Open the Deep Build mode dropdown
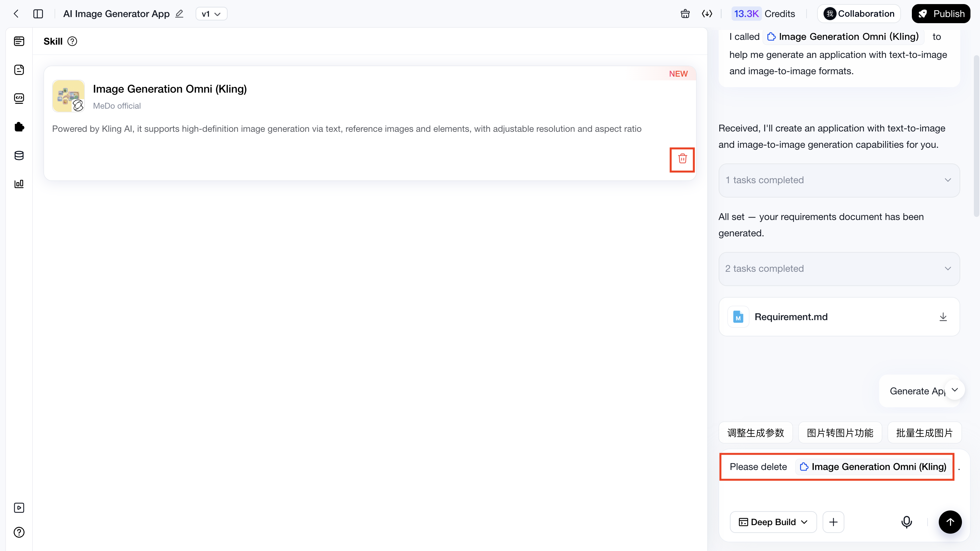The image size is (980, 551). click(773, 522)
